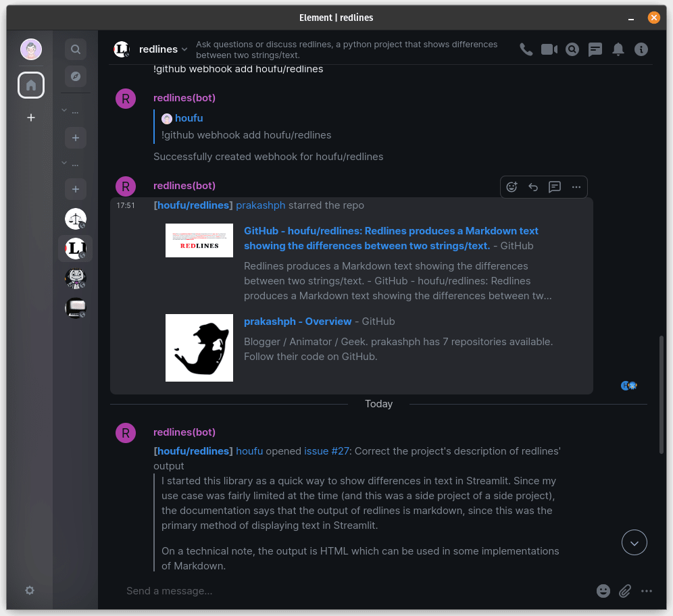Click houfu name in quoted reply

(x=189, y=118)
